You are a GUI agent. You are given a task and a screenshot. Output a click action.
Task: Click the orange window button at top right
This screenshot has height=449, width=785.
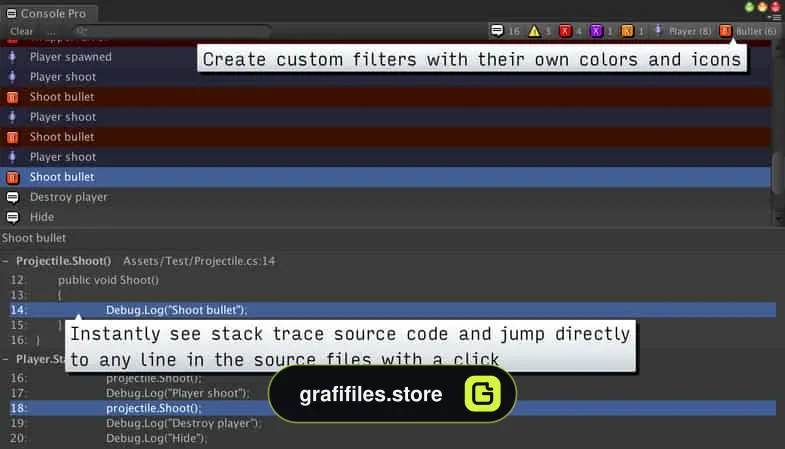762,7
